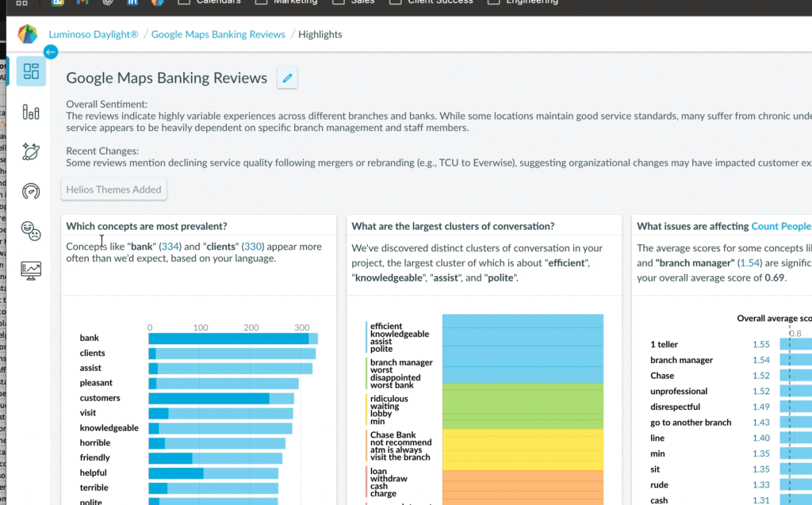Click the Luminoso logo icon

(28, 34)
